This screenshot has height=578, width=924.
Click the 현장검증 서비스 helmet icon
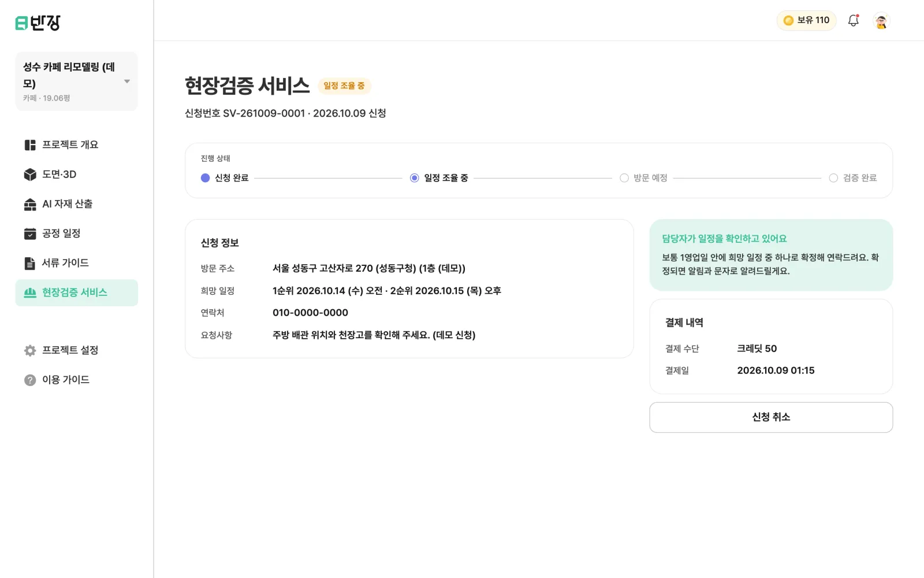[30, 292]
